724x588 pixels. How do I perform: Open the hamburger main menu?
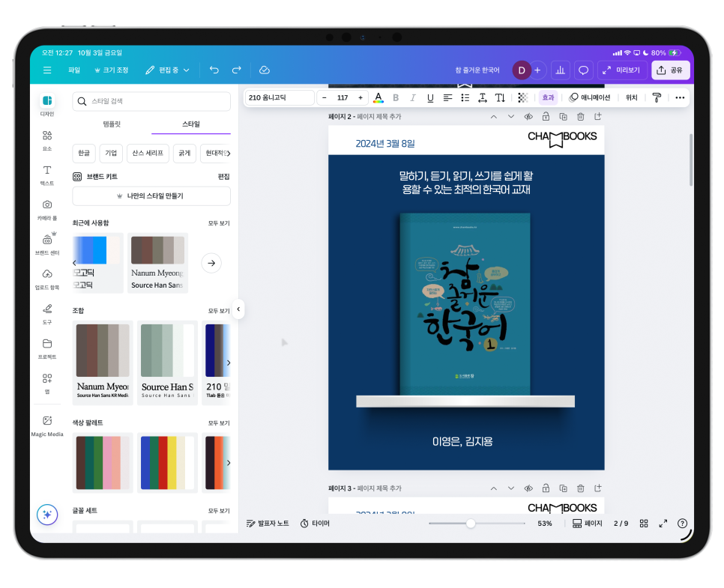pos(47,70)
